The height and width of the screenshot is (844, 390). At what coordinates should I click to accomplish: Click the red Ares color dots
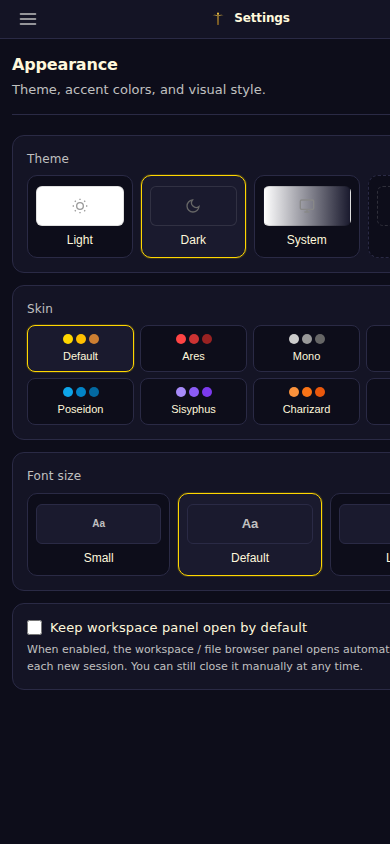[194, 339]
